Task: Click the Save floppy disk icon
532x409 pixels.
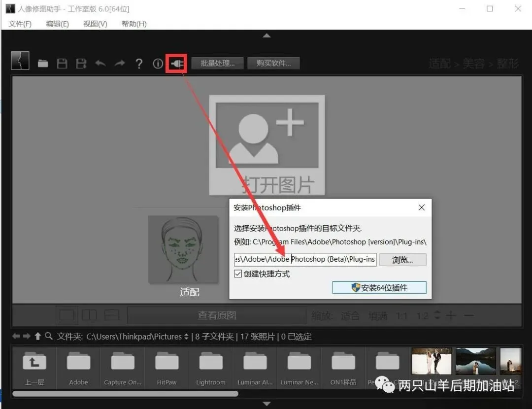Action: pos(62,64)
